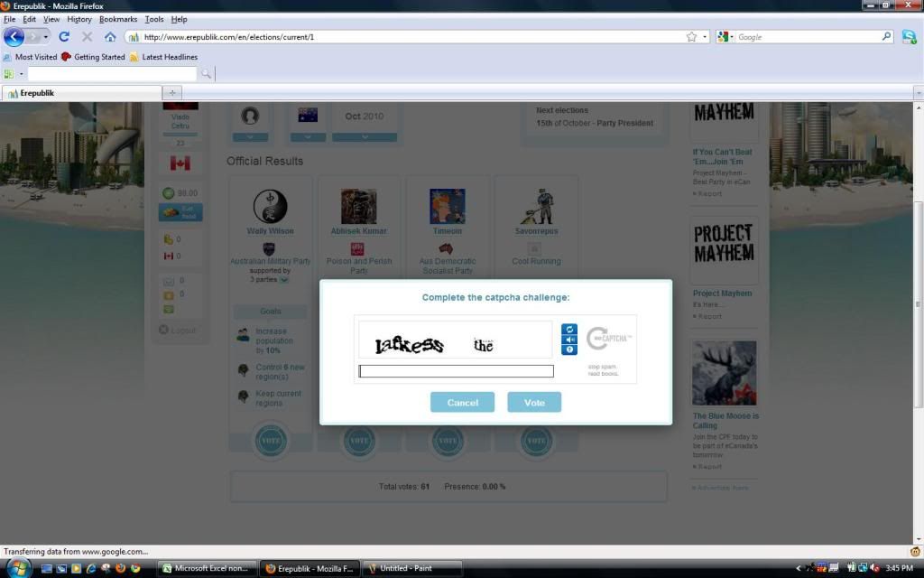Click the captcha answer text field
This screenshot has height=578, width=924.
click(456, 371)
